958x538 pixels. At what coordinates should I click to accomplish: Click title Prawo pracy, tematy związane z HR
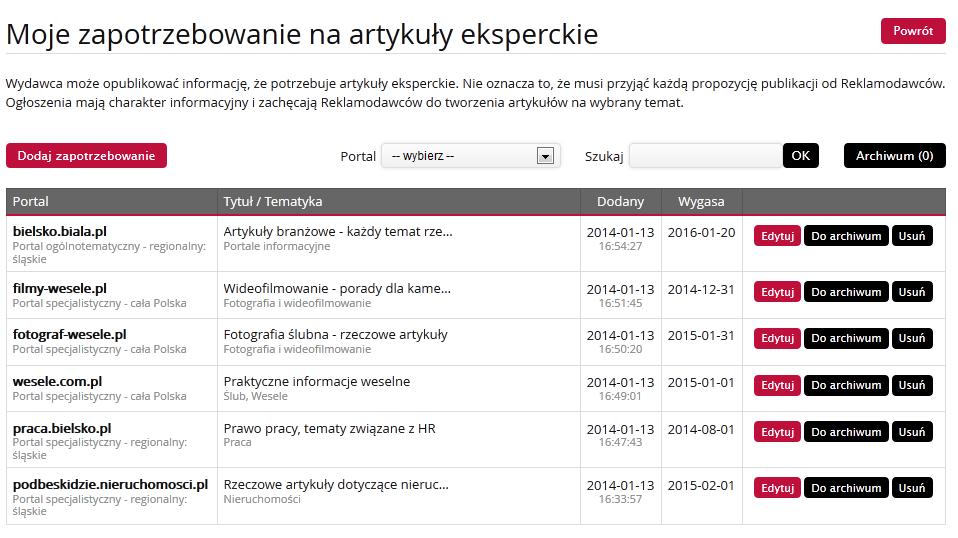click(x=329, y=429)
